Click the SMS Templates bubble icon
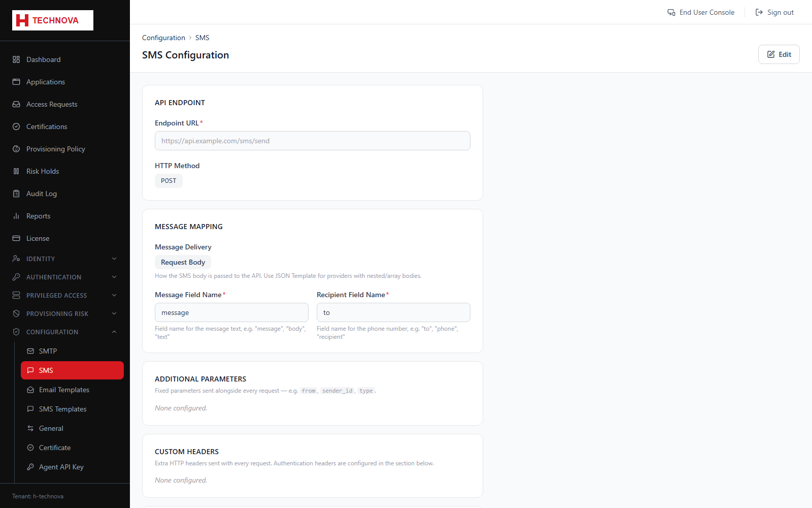 coord(30,409)
